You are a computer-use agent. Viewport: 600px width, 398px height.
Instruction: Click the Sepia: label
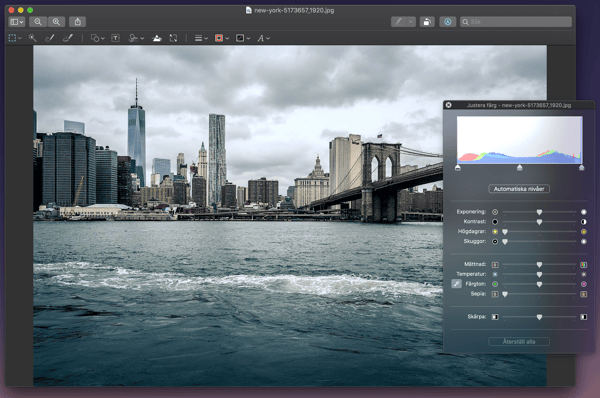[x=478, y=294]
